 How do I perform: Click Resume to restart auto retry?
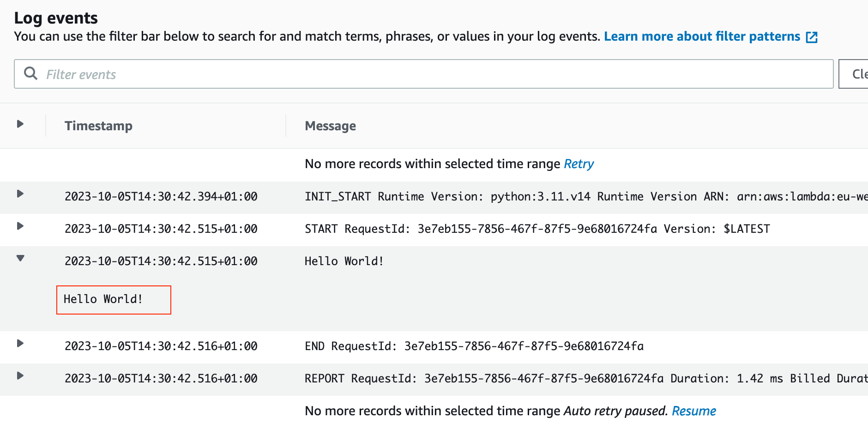click(x=693, y=411)
